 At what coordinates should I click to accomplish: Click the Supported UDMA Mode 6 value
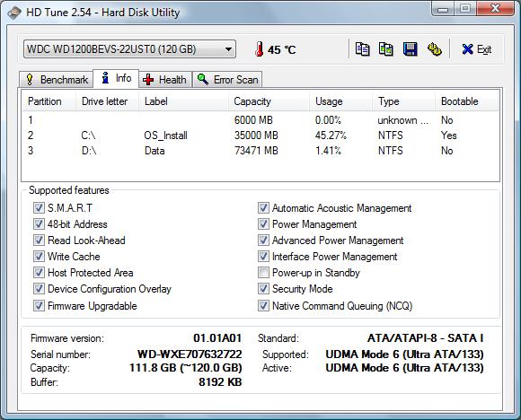(404, 354)
